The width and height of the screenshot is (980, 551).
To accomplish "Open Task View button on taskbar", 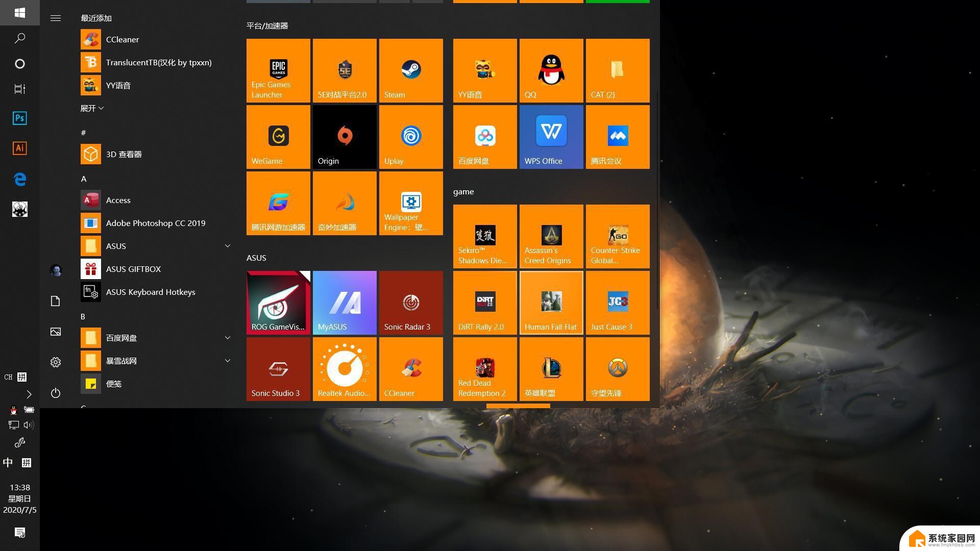I will (19, 88).
